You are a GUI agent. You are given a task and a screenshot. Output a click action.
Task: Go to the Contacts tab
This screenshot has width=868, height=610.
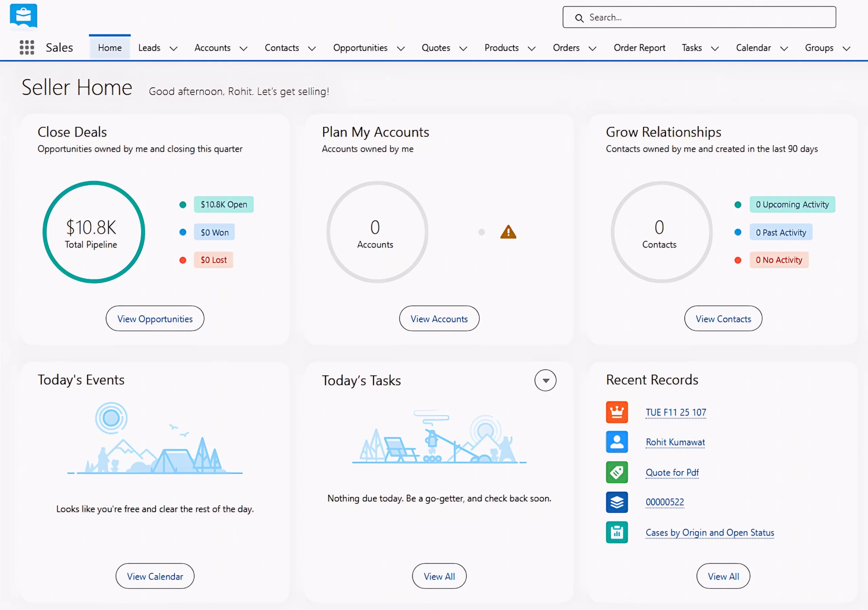tap(282, 48)
